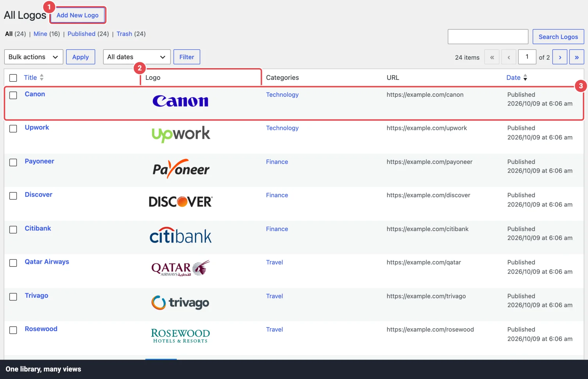Select the Citibank row checkbox

pyautogui.click(x=13, y=230)
